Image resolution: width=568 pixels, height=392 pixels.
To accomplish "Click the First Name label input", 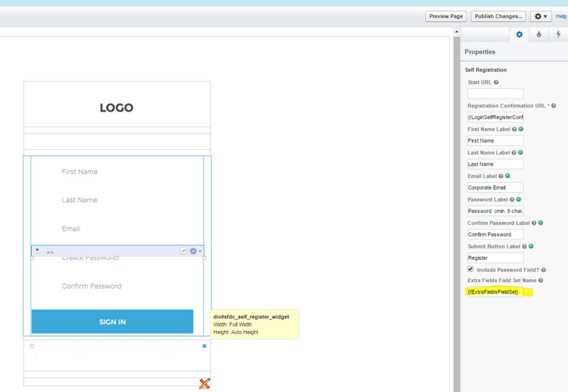I will click(x=495, y=141).
